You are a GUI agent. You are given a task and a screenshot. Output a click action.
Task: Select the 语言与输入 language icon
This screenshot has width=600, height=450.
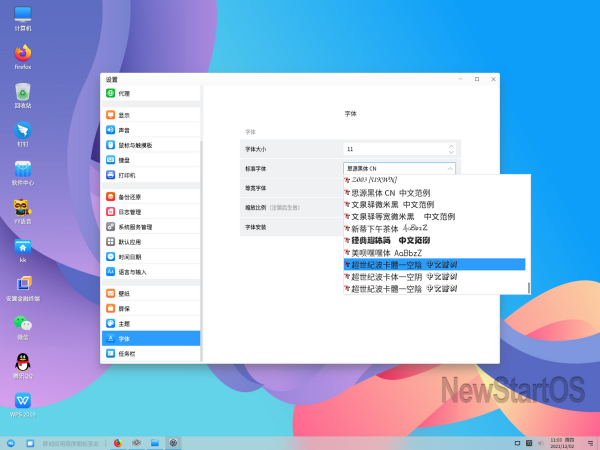pos(111,272)
